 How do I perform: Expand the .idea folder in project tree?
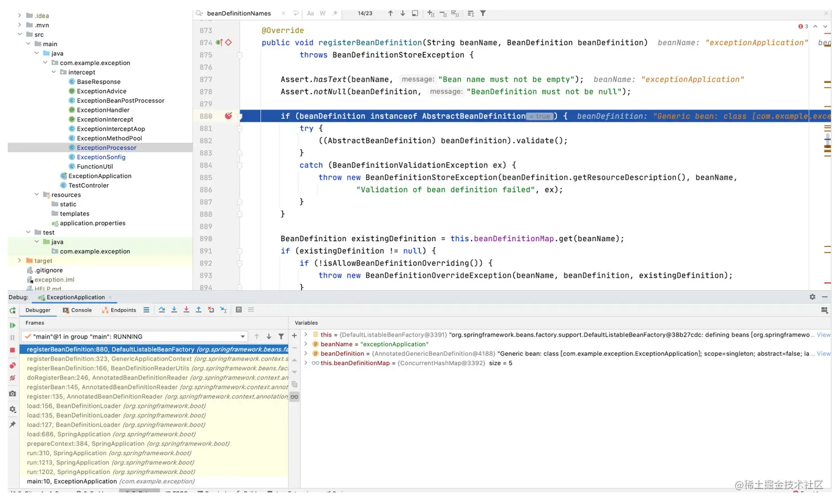pyautogui.click(x=20, y=15)
